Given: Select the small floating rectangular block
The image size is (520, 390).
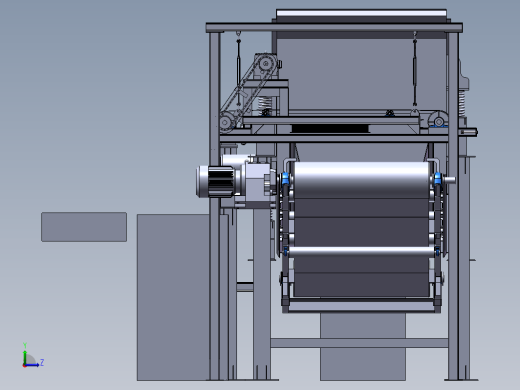Looking at the screenshot, I should [x=84, y=227].
